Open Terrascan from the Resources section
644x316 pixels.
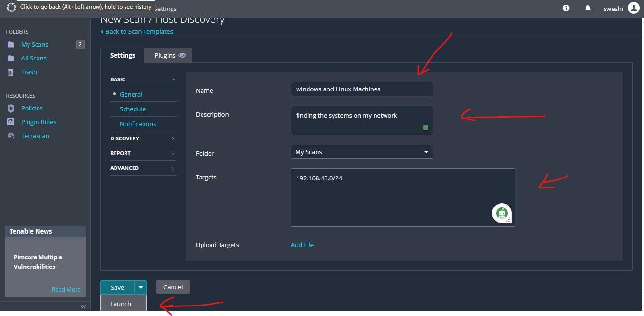34,136
